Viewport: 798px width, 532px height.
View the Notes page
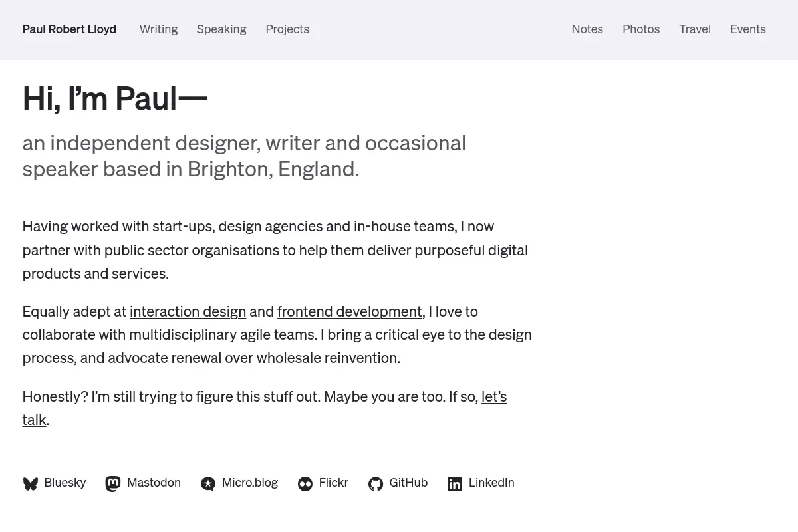point(587,29)
